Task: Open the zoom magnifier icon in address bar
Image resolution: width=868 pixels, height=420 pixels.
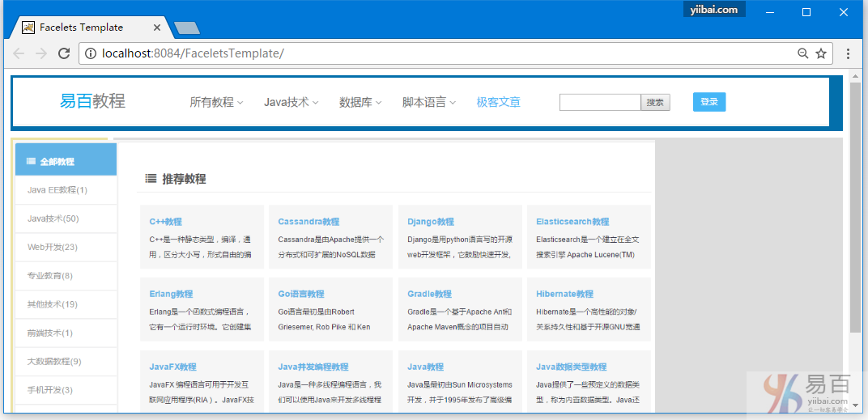Action: (802, 53)
